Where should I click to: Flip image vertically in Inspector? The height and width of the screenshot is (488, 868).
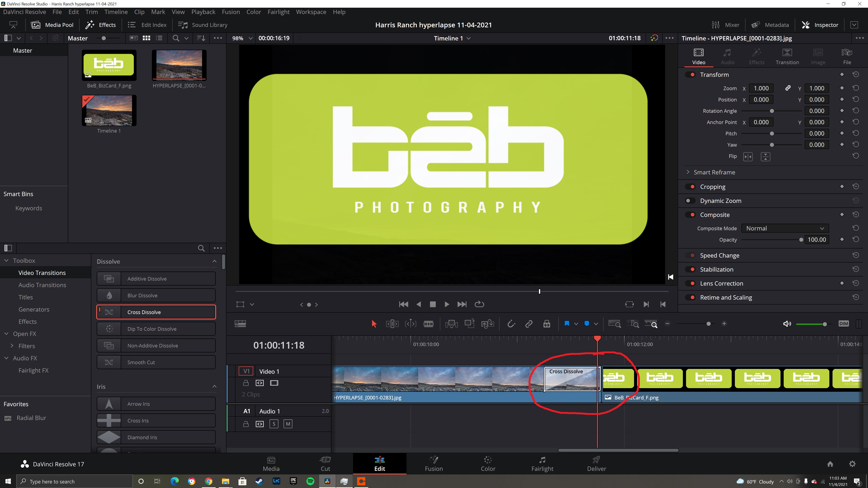765,157
